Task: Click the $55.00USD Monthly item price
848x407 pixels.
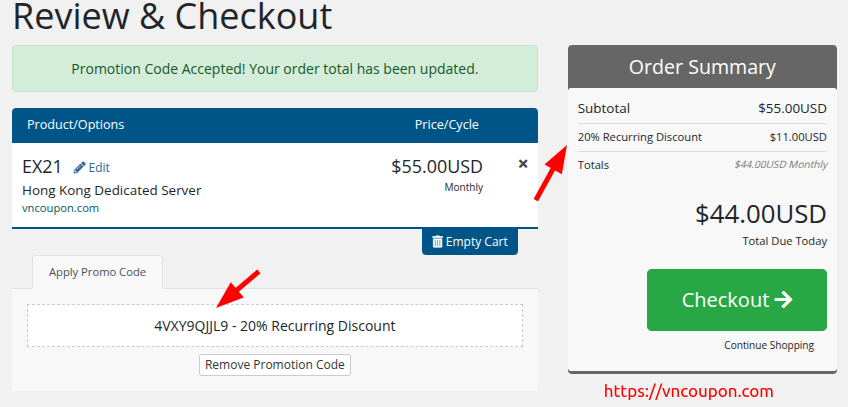Action: tap(436, 168)
